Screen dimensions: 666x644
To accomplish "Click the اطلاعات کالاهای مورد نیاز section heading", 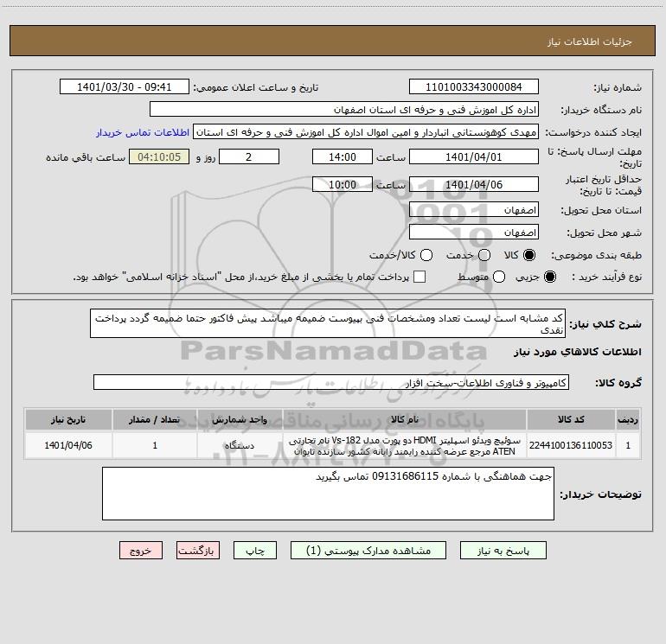I will 577,352.
